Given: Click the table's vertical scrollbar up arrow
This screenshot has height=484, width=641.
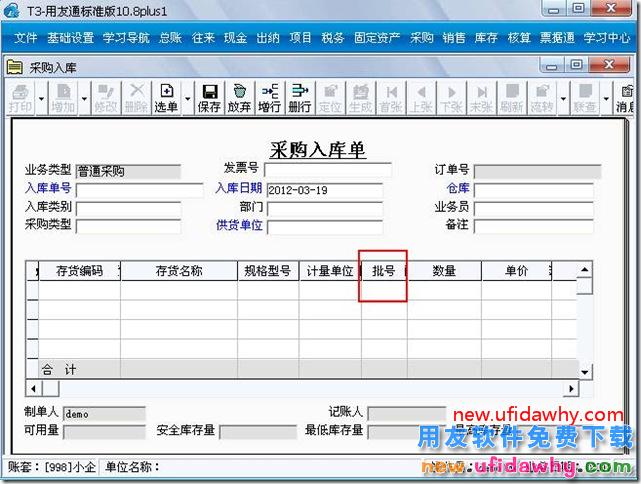Looking at the screenshot, I should tap(585, 269).
